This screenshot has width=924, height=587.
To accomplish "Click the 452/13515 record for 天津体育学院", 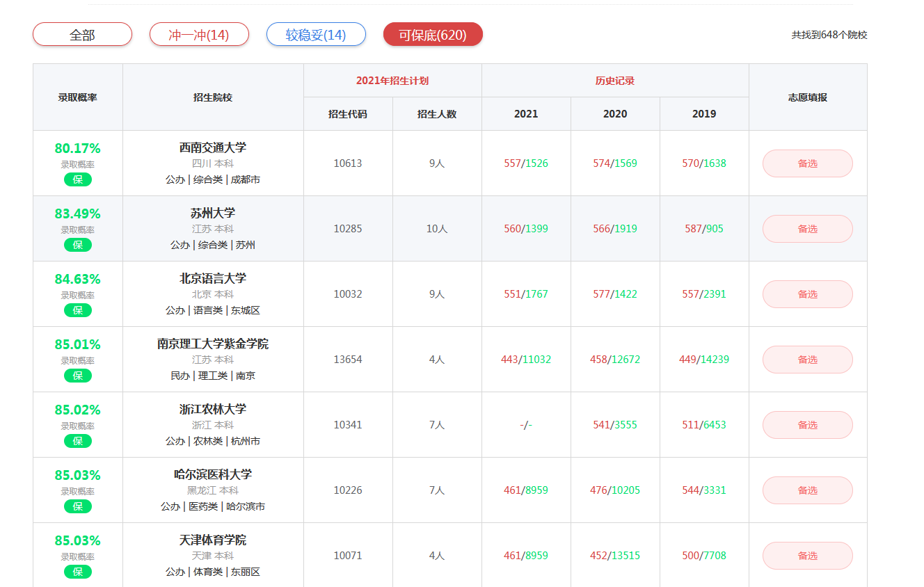I will pos(615,556).
